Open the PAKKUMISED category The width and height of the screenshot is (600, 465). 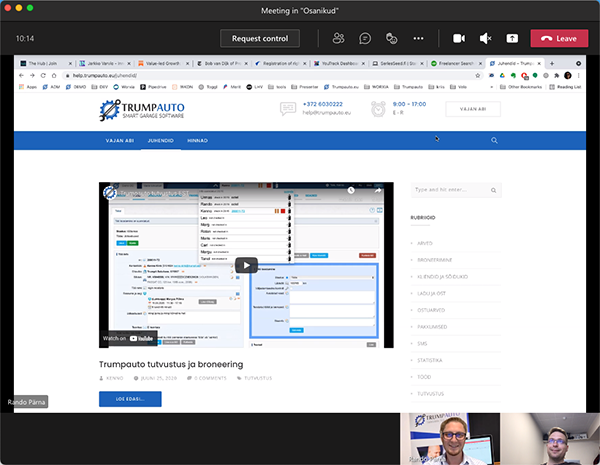pos(432,327)
